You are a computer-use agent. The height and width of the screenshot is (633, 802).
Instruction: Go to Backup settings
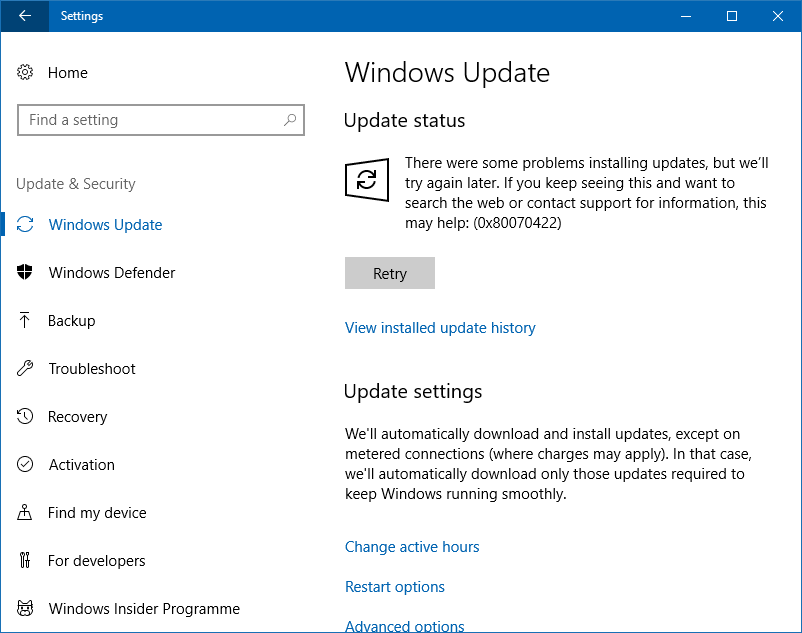(72, 321)
